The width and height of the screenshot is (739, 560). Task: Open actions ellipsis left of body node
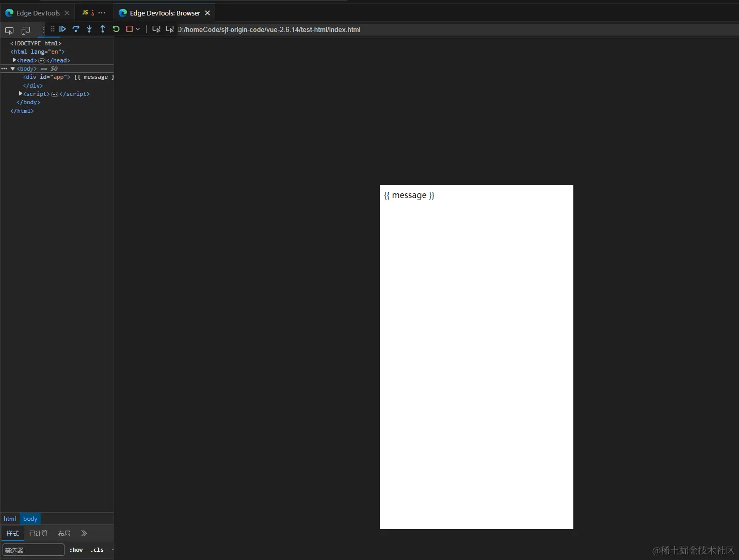click(4, 69)
